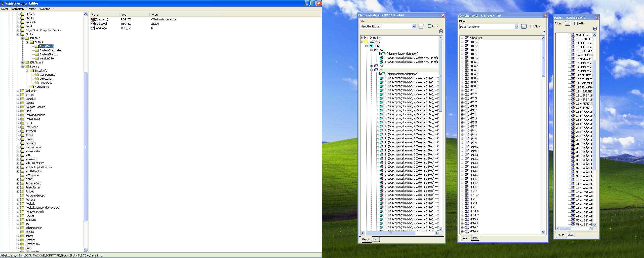Viewport: 644px width, 258px height.
Task: Expand the EPLAN W3 registry key
Action: [x=23, y=62]
